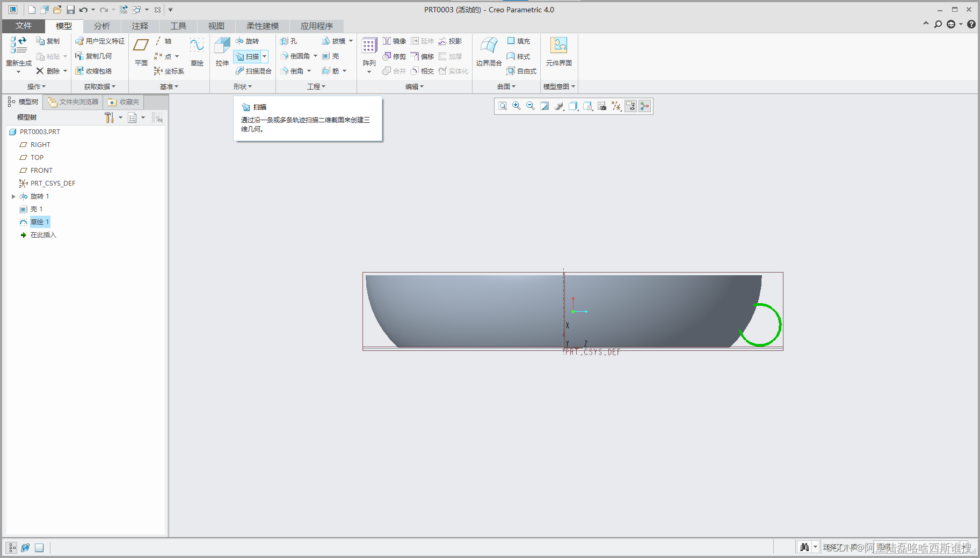Open the 草绘 (Sketch) tool in ribbon
Image resolution: width=980 pixels, height=558 pixels.
click(197, 52)
